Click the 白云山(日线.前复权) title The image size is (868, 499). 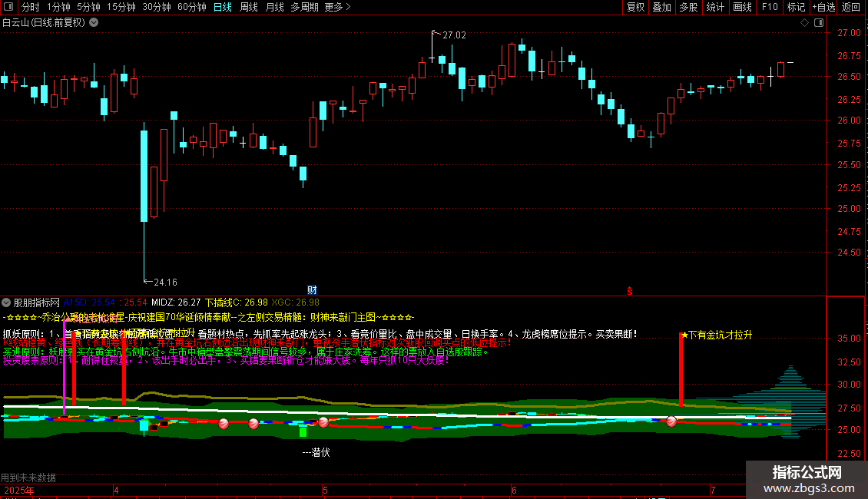click(x=44, y=23)
